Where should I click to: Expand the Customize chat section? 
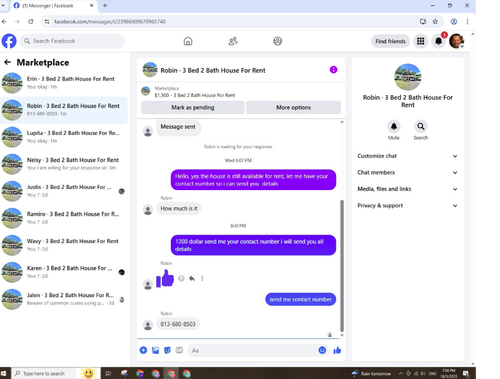pos(407,156)
